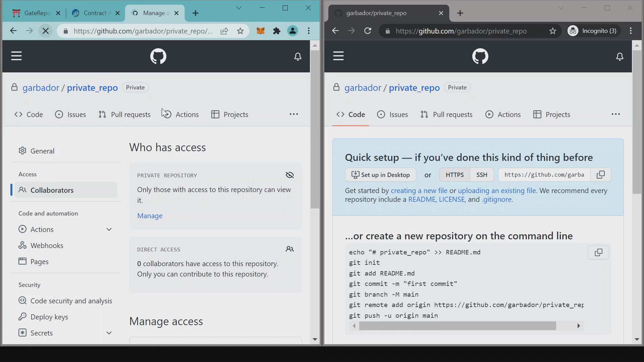Click MetaMask fox extension icon

point(261,31)
